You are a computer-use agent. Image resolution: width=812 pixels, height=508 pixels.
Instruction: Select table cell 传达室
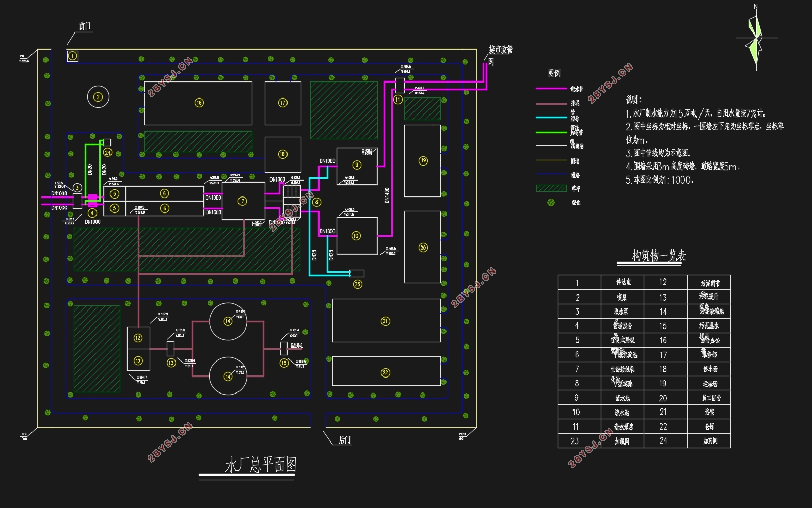(x=623, y=282)
